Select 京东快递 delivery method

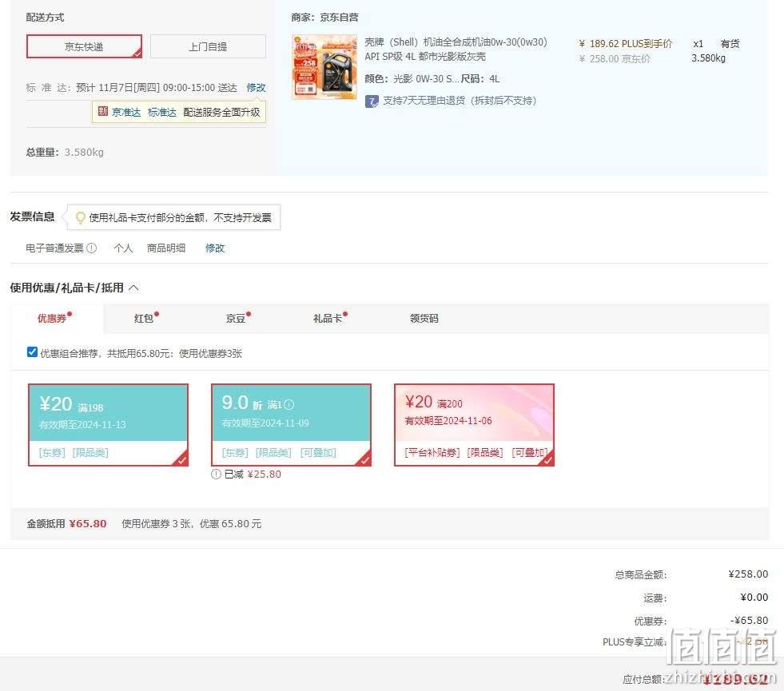coord(84,46)
